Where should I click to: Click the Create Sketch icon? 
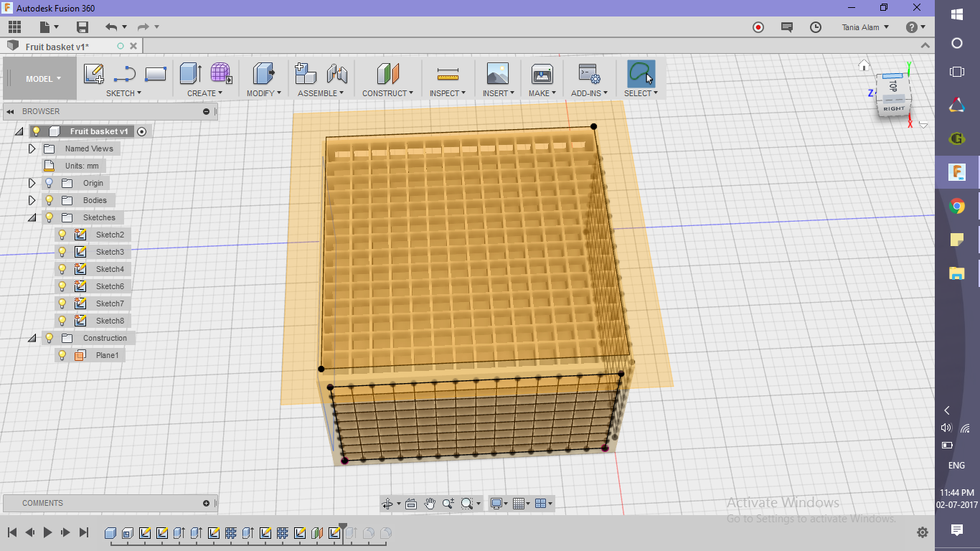pos(94,74)
